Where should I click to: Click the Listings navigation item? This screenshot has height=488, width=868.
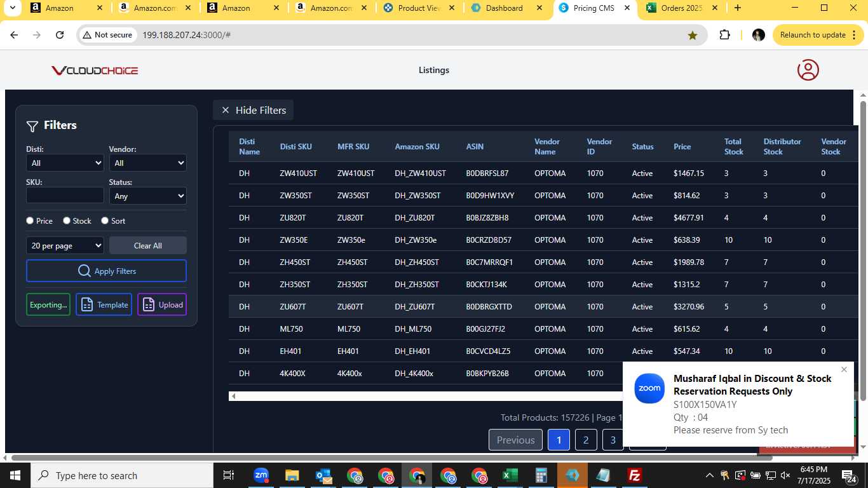coord(434,70)
